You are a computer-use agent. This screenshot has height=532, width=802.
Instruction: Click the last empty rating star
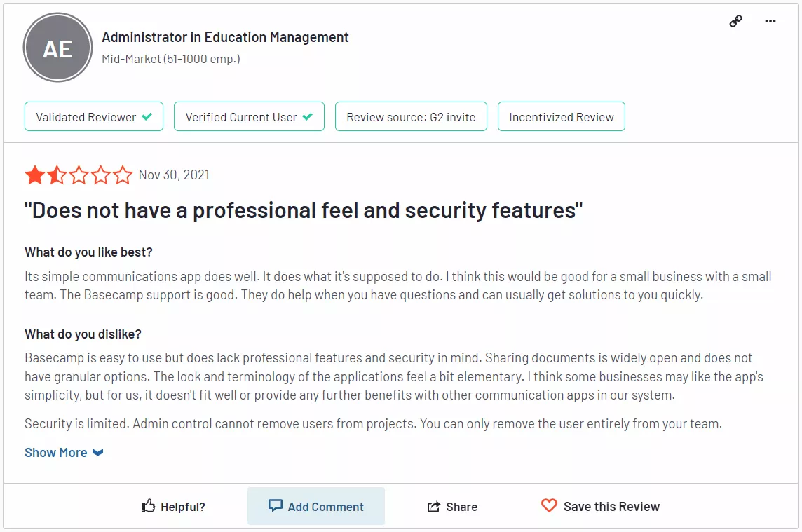click(x=123, y=175)
